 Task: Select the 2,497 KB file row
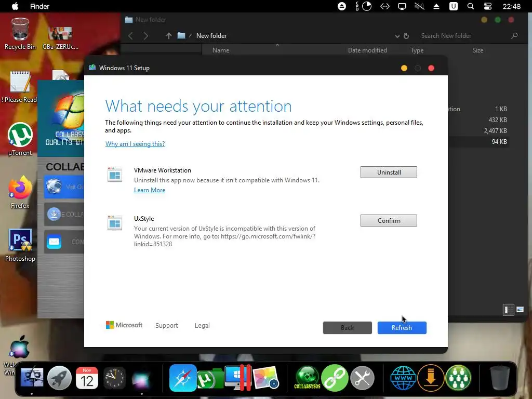[478, 130]
